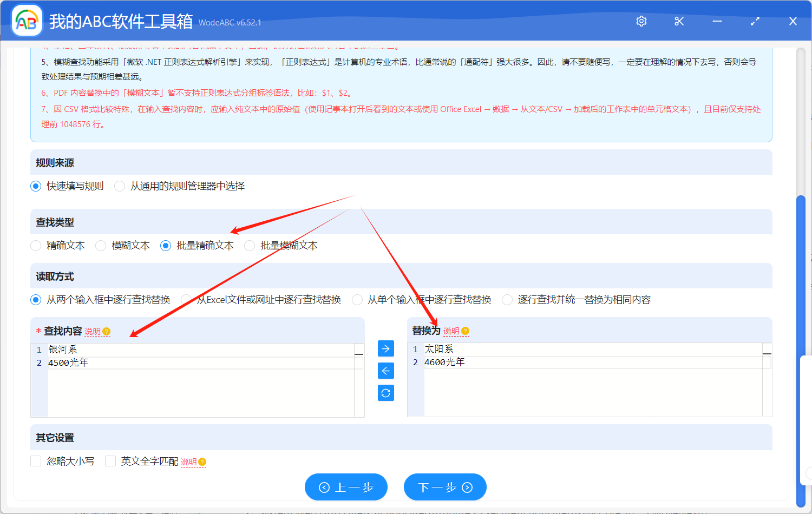Click the question mark icon beside 英文全字匹配 说明
Screen dimensions: 812x514
point(201,462)
